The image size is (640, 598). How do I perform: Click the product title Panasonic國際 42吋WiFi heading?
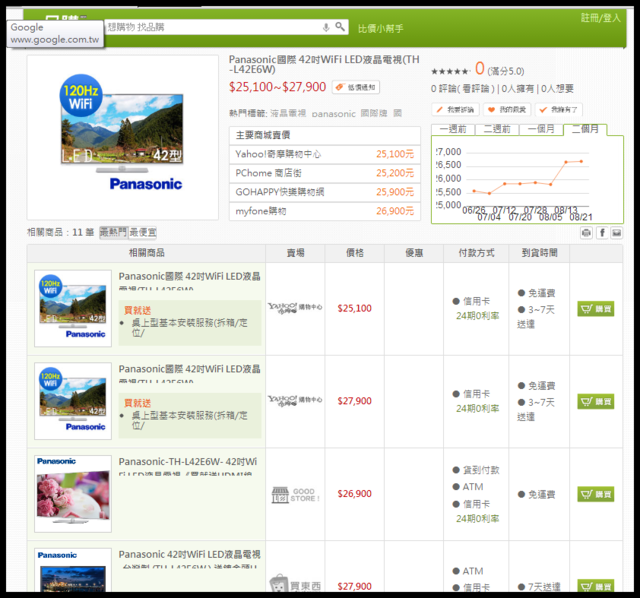point(324,64)
